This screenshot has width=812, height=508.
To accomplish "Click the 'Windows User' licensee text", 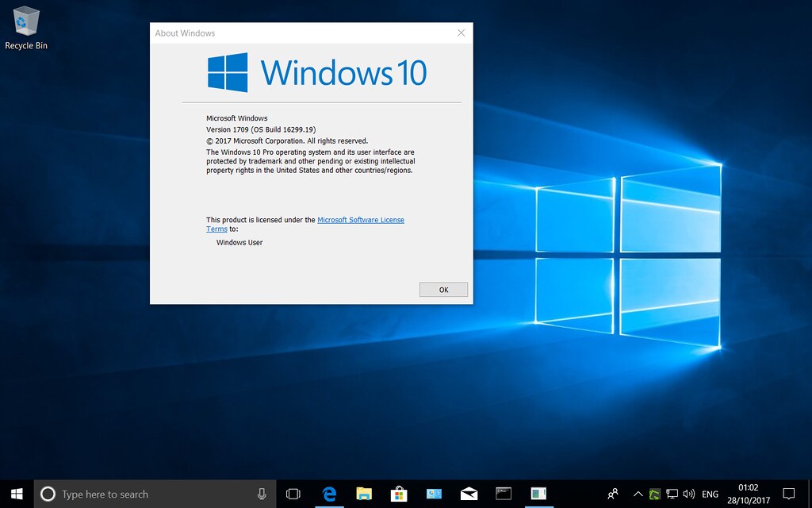I will pos(239,242).
